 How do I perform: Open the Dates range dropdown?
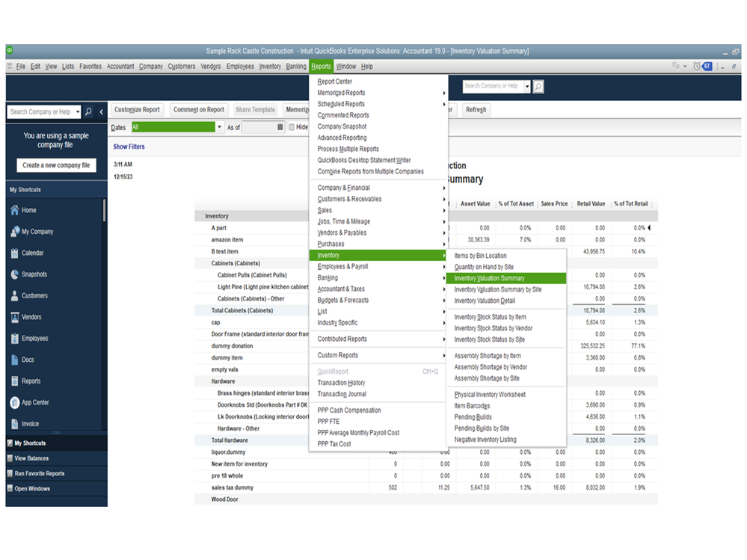pos(220,127)
